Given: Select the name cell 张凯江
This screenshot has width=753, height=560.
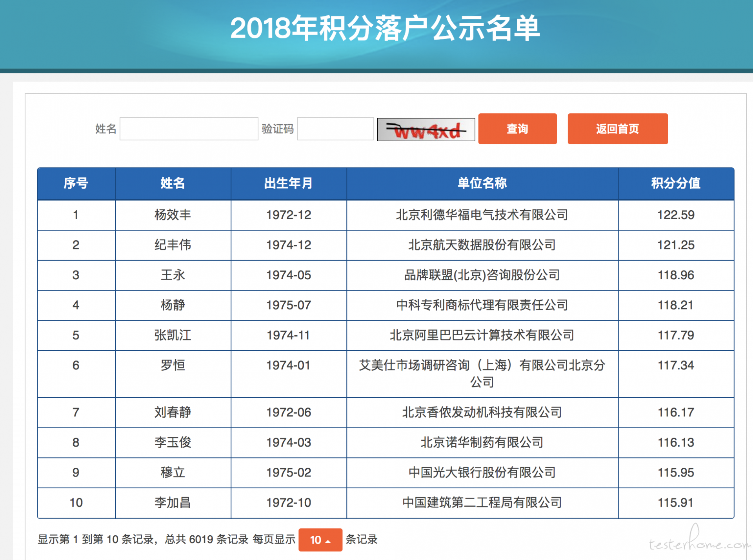Looking at the screenshot, I should coord(173,335).
